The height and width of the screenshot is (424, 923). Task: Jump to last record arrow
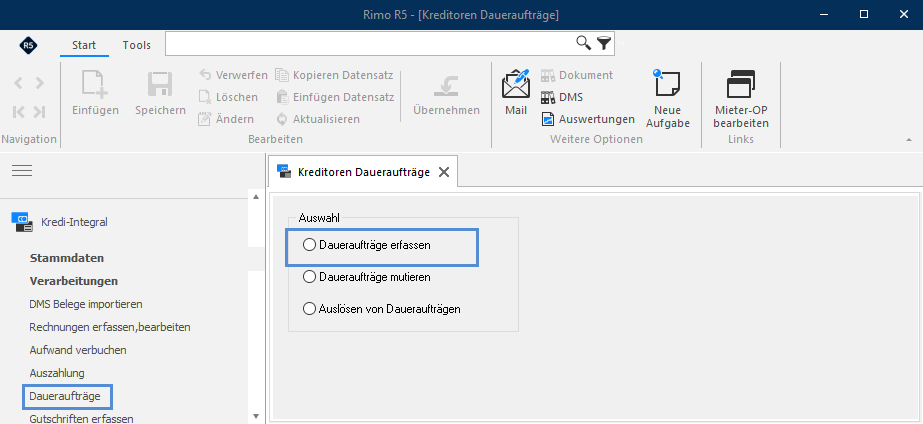[x=39, y=111]
